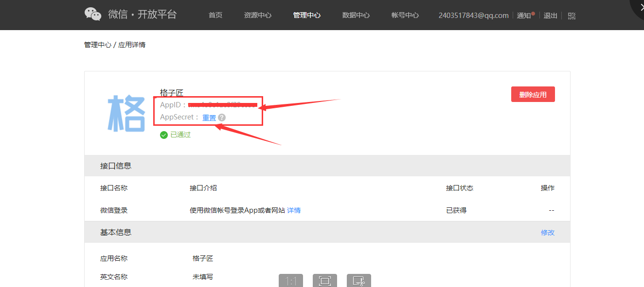
Task: Click the 已获得 status cell
Action: point(456,210)
